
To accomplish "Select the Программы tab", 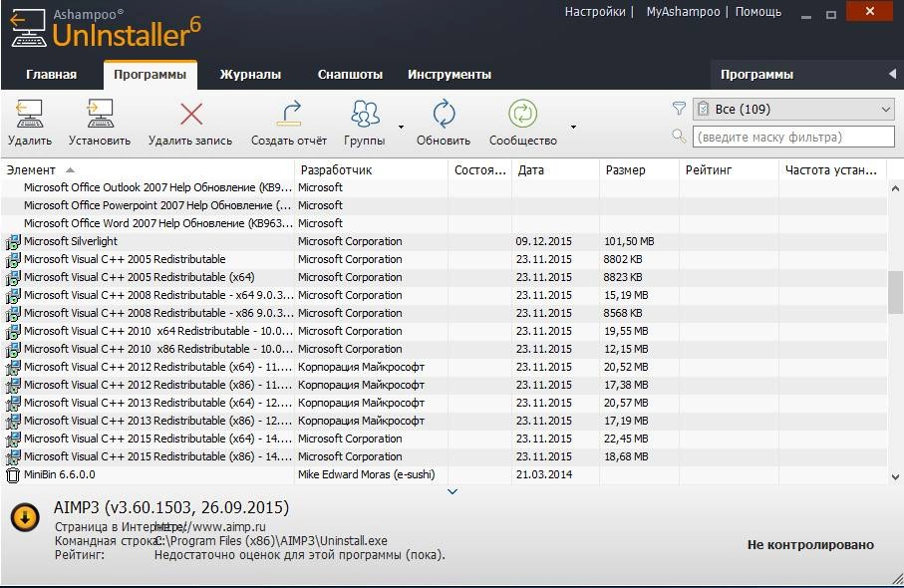I will [150, 75].
